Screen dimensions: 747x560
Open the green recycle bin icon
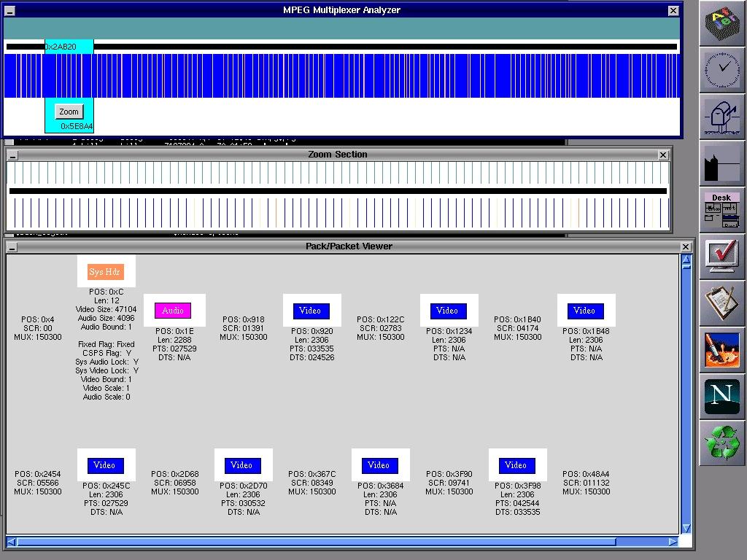point(723,443)
